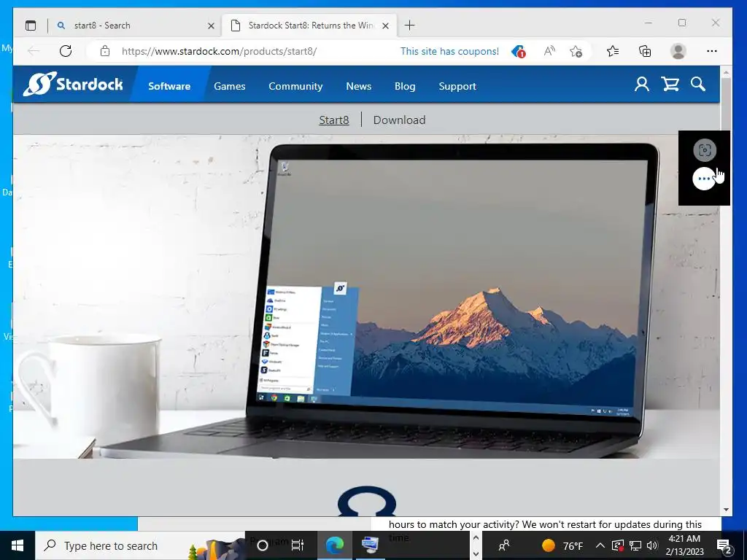The height and width of the screenshot is (560, 747).
Task: Open the Favorites list
Action: tap(613, 51)
